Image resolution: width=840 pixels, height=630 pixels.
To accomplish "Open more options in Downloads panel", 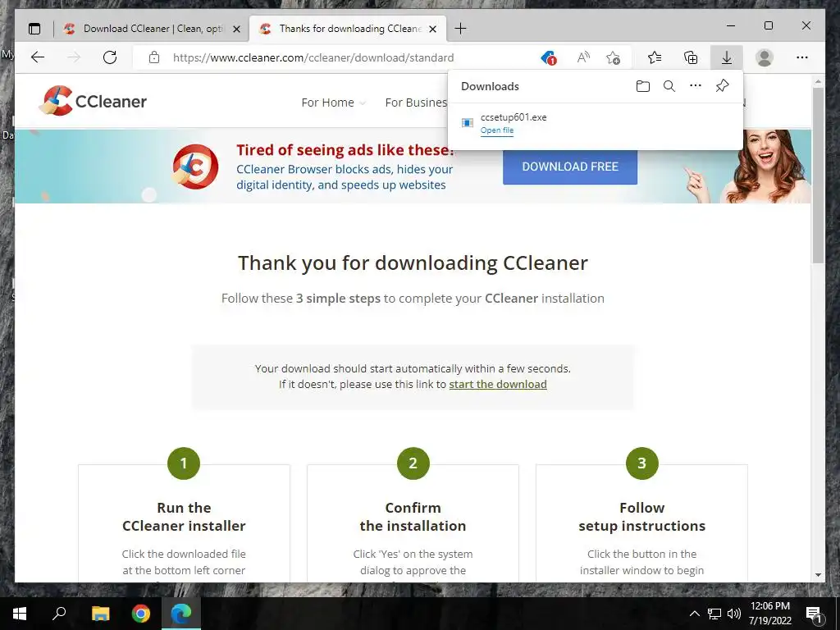I will (x=696, y=85).
